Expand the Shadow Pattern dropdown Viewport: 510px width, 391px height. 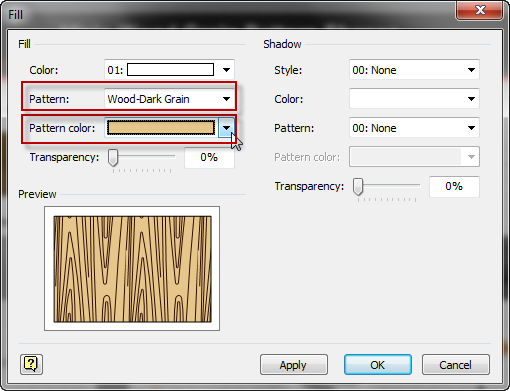point(414,128)
